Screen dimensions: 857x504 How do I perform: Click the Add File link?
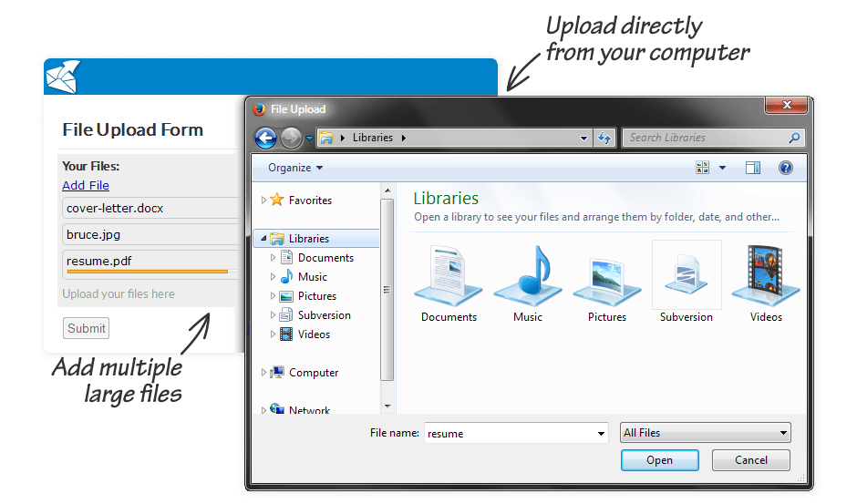click(86, 185)
